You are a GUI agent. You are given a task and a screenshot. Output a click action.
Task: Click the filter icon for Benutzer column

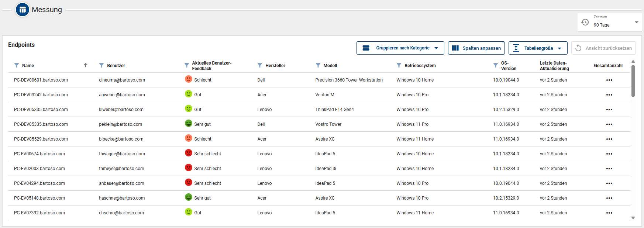101,65
